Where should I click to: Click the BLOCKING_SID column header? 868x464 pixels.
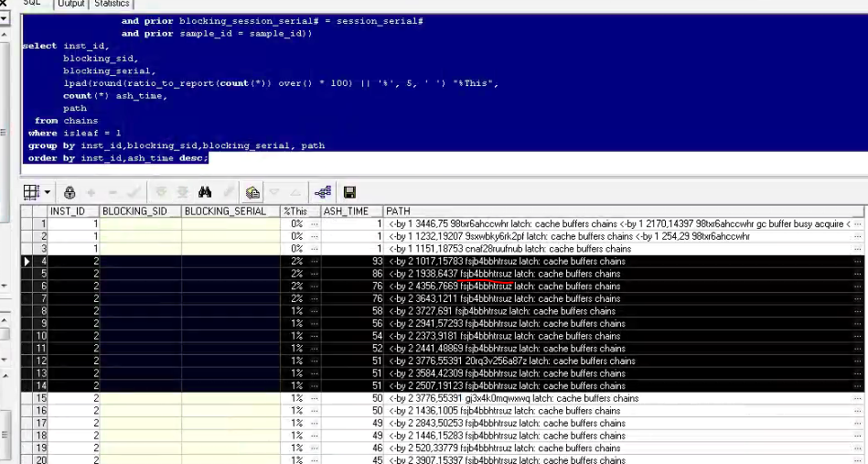pos(140,211)
